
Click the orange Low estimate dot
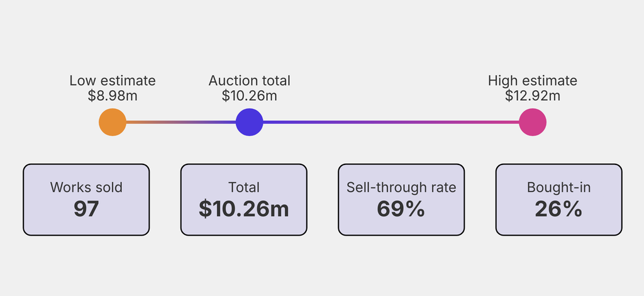click(113, 122)
